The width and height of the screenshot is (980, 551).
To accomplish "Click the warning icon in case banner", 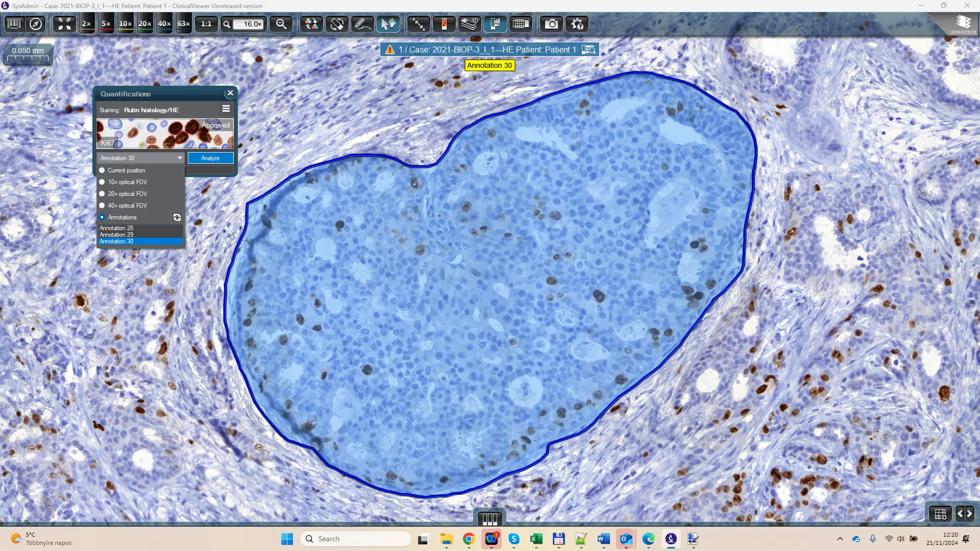I will click(x=390, y=49).
